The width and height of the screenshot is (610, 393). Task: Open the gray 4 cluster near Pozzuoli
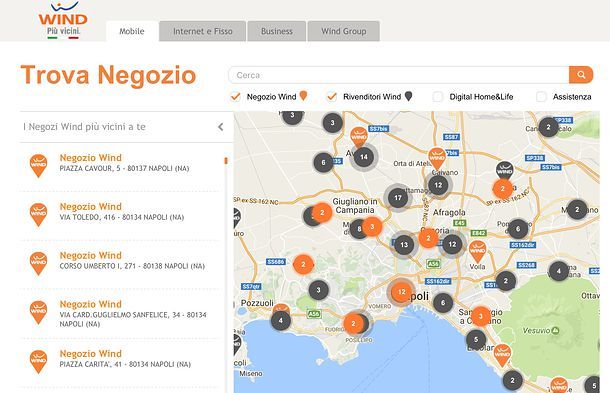click(281, 321)
